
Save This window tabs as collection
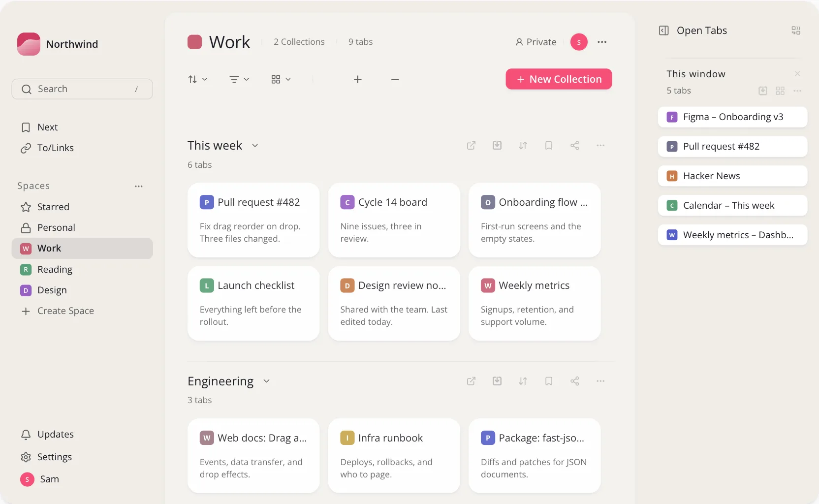tap(763, 91)
